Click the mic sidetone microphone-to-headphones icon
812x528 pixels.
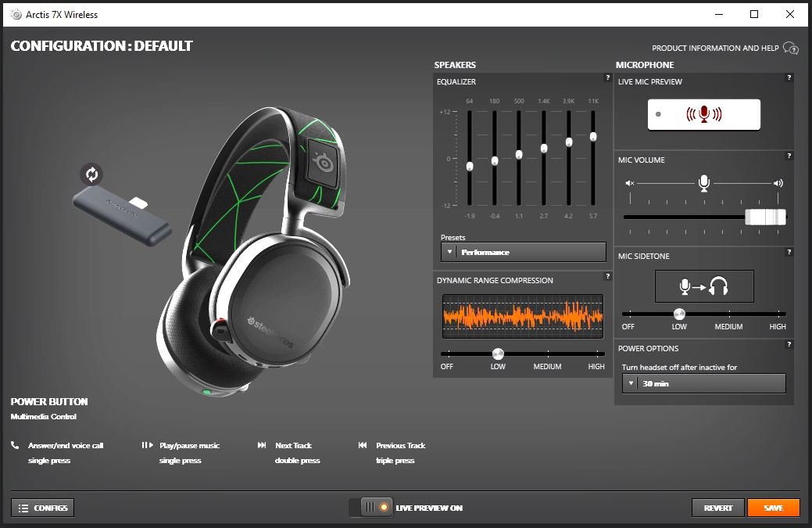pyautogui.click(x=704, y=286)
